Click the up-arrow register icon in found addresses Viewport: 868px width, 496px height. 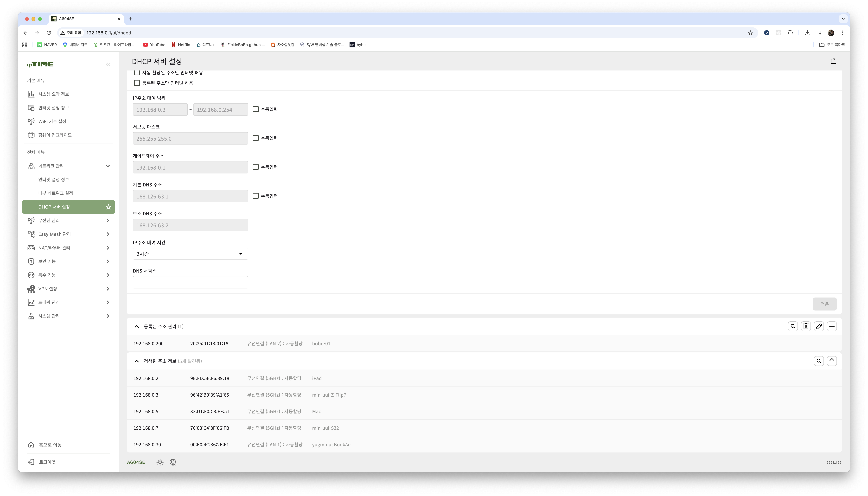pos(832,361)
